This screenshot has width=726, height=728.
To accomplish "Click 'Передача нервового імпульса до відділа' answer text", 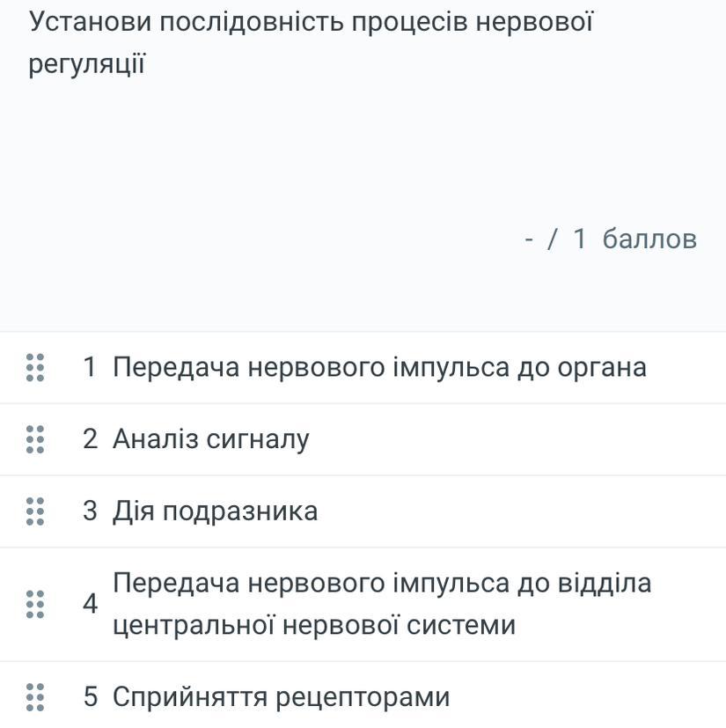I will pos(382,583).
